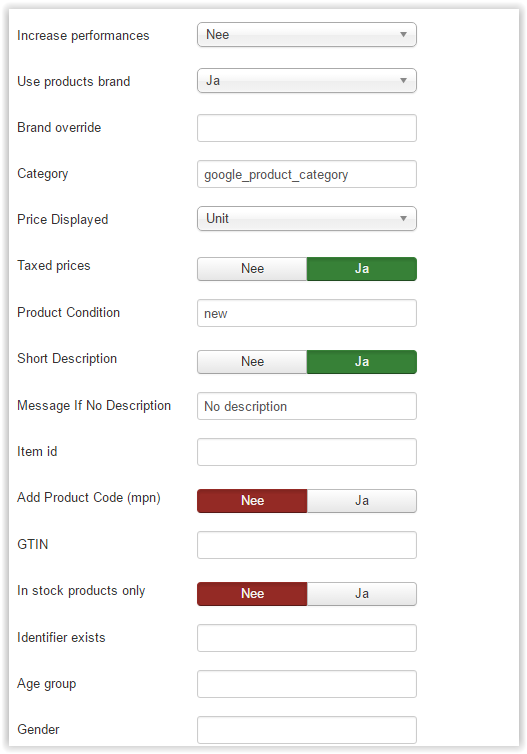Set Taxed prices to Nee
527x754 pixels.
click(x=252, y=269)
